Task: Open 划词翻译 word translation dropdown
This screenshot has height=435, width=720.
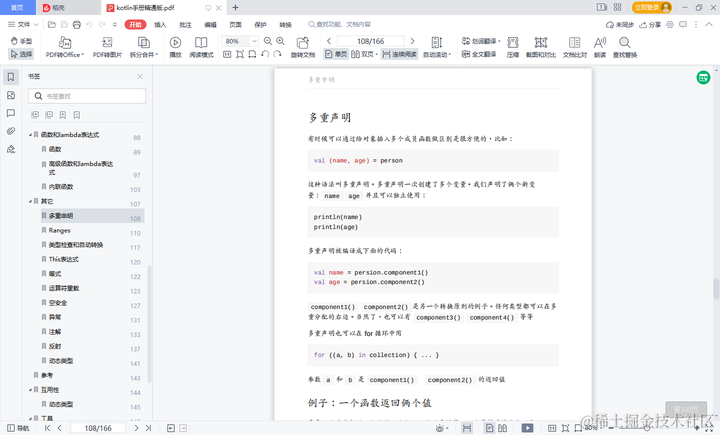Action: 481,41
